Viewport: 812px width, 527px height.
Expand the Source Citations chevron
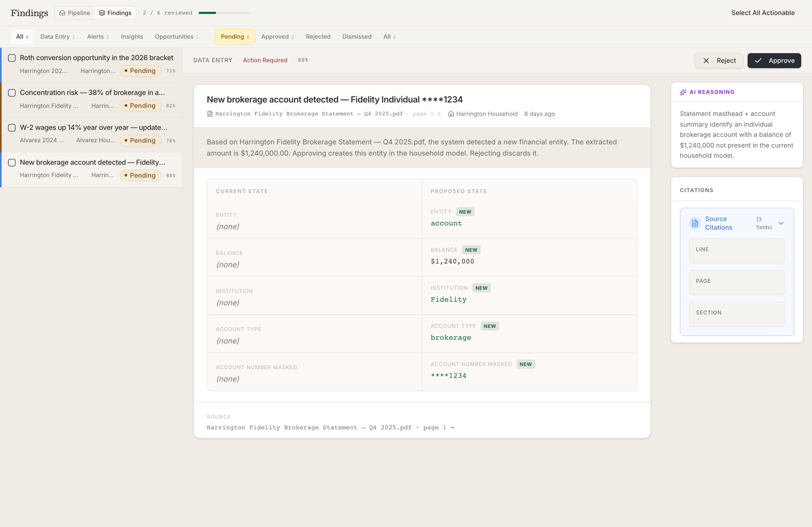coord(781,223)
